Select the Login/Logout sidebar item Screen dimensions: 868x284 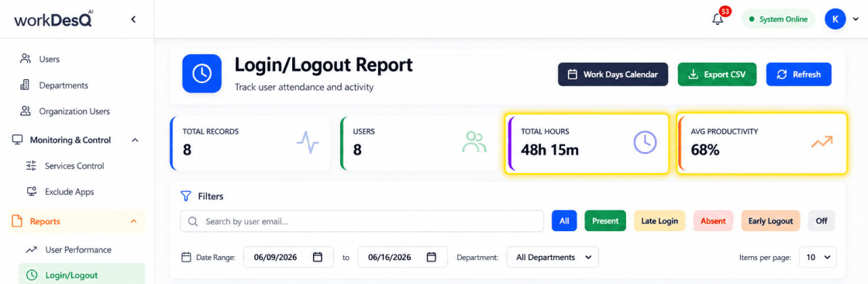point(82,275)
